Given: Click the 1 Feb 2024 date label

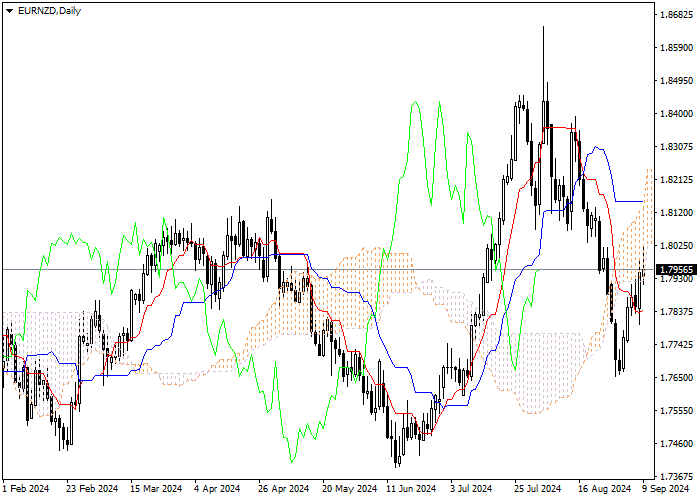Looking at the screenshot, I should pos(26,489).
